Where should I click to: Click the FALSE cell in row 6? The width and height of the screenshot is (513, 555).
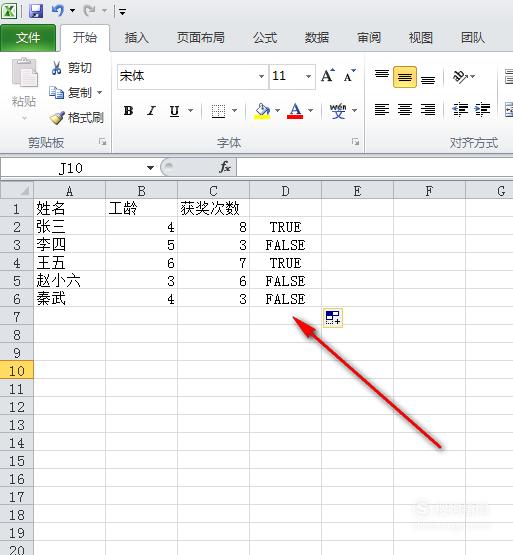(x=285, y=298)
